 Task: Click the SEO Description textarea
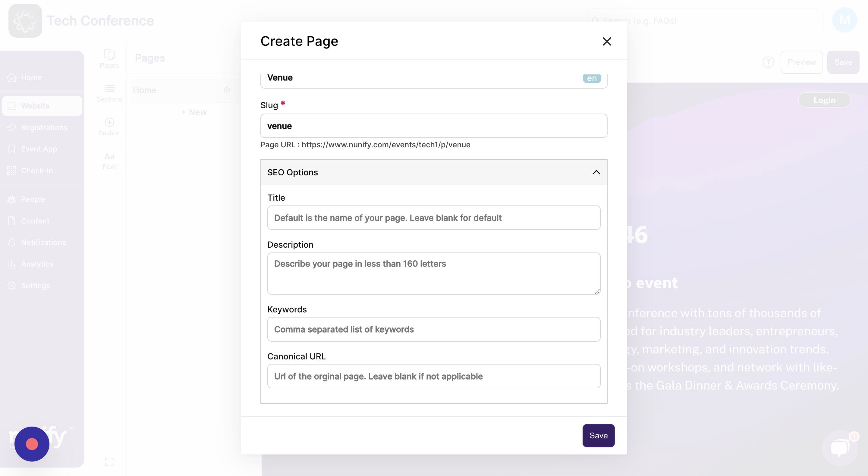coord(433,273)
